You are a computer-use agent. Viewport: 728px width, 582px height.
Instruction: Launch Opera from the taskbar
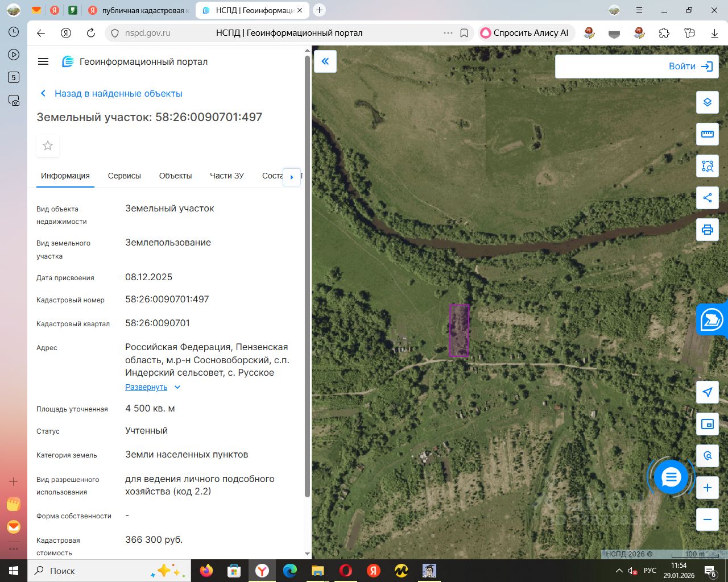point(346,571)
